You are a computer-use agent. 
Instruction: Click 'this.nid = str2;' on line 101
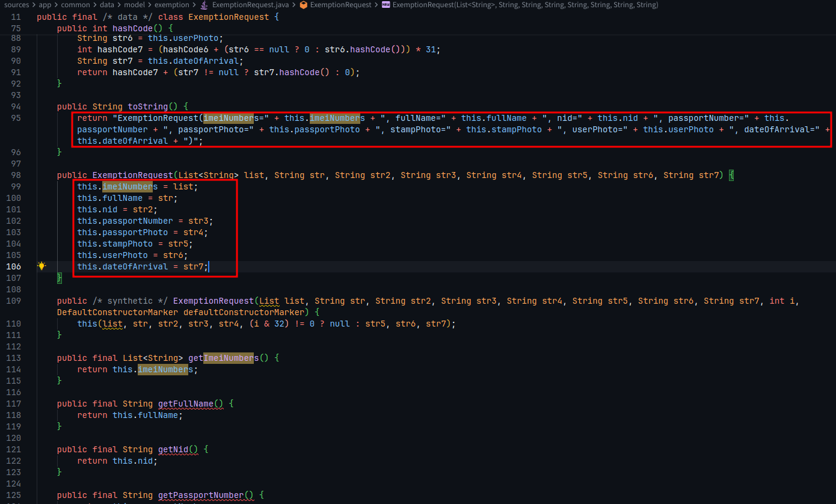[117, 209]
